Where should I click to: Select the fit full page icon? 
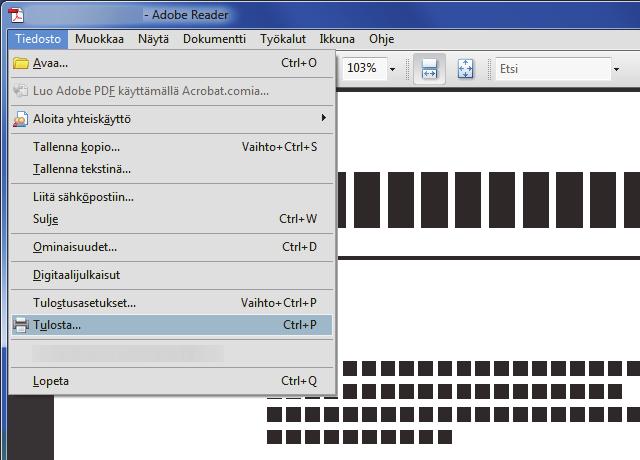[465, 69]
